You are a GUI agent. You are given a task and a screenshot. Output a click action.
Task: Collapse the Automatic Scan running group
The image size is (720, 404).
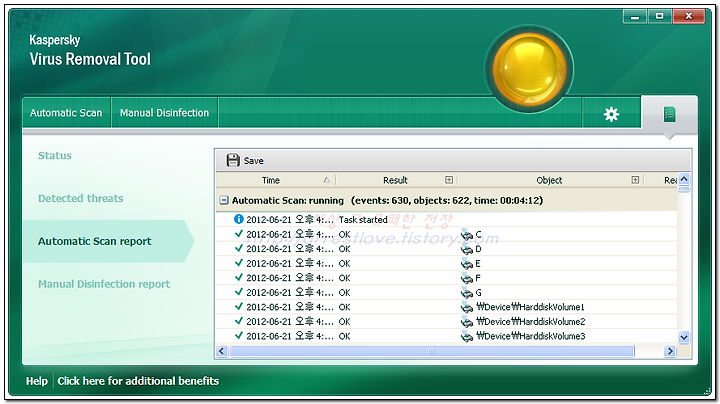224,200
